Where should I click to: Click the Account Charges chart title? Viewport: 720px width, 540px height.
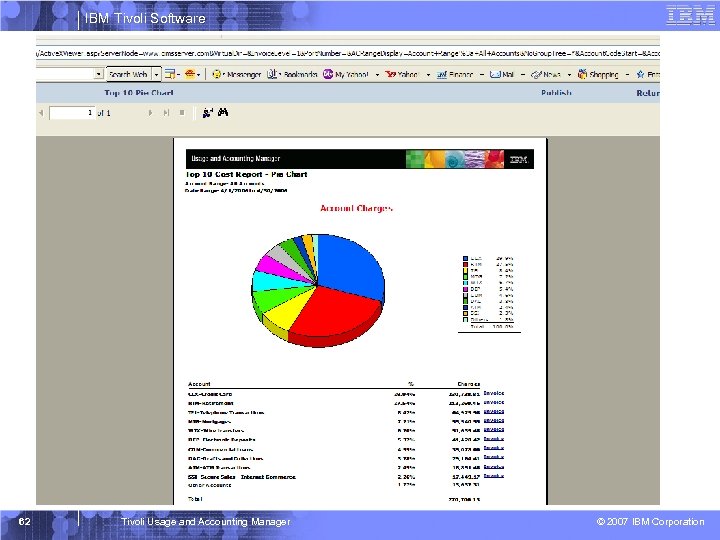click(356, 208)
